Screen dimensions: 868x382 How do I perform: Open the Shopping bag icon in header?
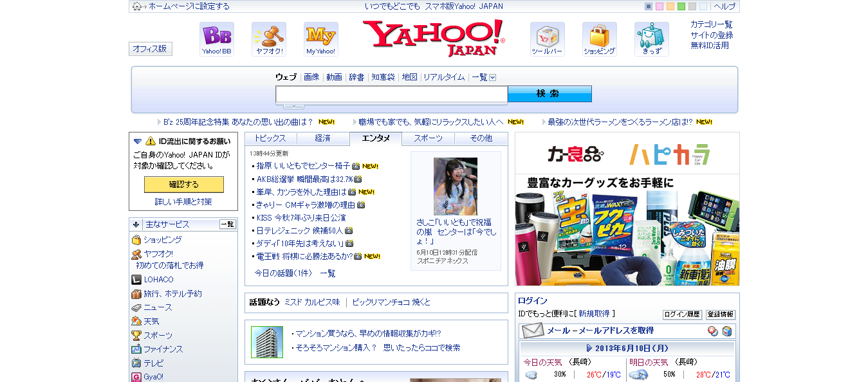[x=600, y=39]
